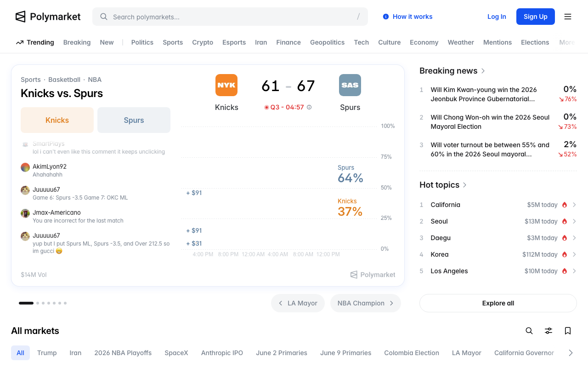The width and height of the screenshot is (588, 368).
Task: Switch to the Esports category
Action: pyautogui.click(x=234, y=42)
